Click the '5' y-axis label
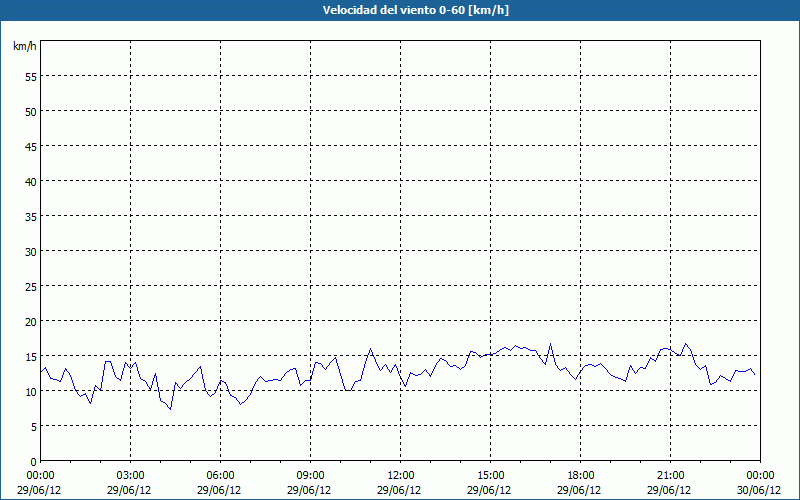800x500 pixels. (x=34, y=427)
